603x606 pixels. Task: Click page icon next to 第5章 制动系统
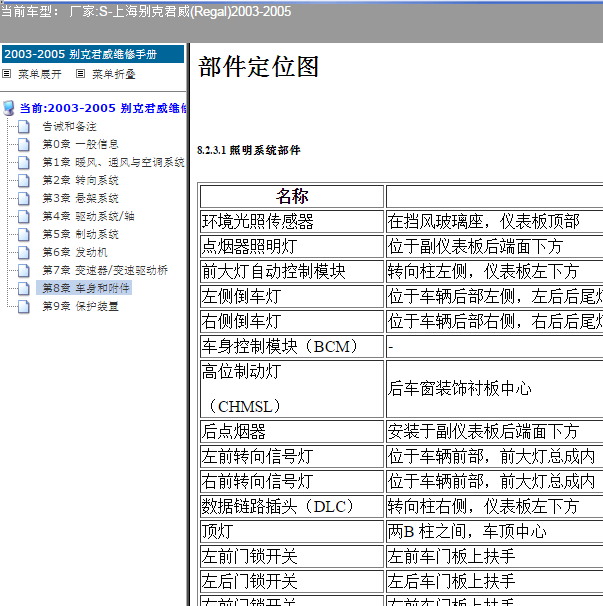pos(24,234)
